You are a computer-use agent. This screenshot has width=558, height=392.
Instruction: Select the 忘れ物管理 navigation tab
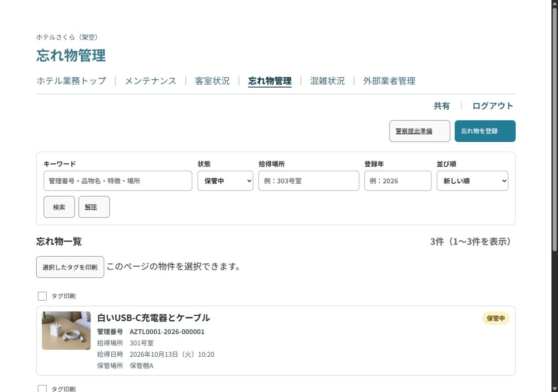tap(270, 81)
